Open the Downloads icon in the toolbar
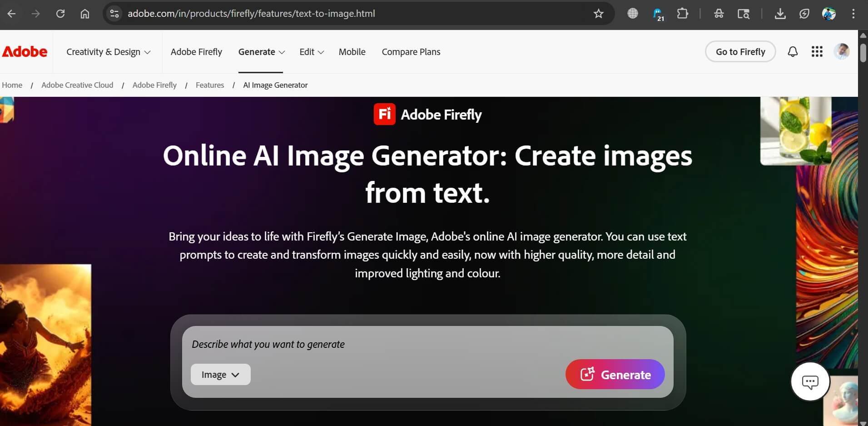Screen dimensions: 868x426 [780, 14]
